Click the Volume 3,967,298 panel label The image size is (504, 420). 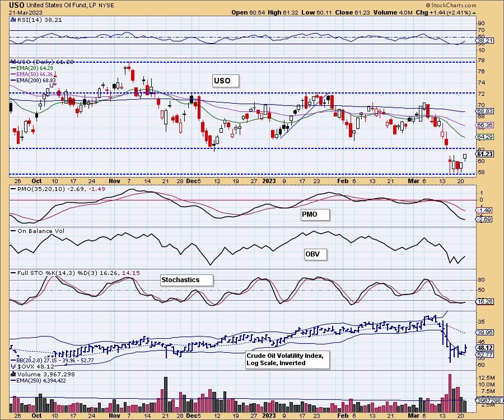(x=46, y=374)
